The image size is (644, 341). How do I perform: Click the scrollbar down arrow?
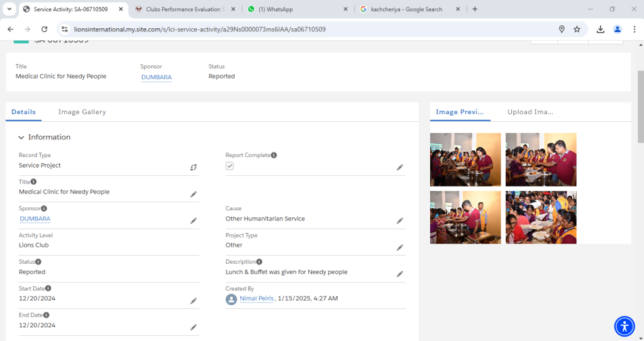point(640,338)
